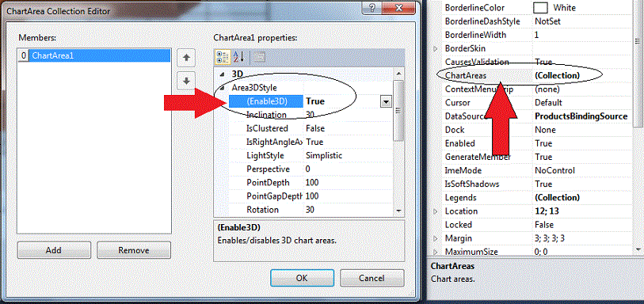Click the BorderlineColor White color swatch
644x304 pixels.
[540, 7]
